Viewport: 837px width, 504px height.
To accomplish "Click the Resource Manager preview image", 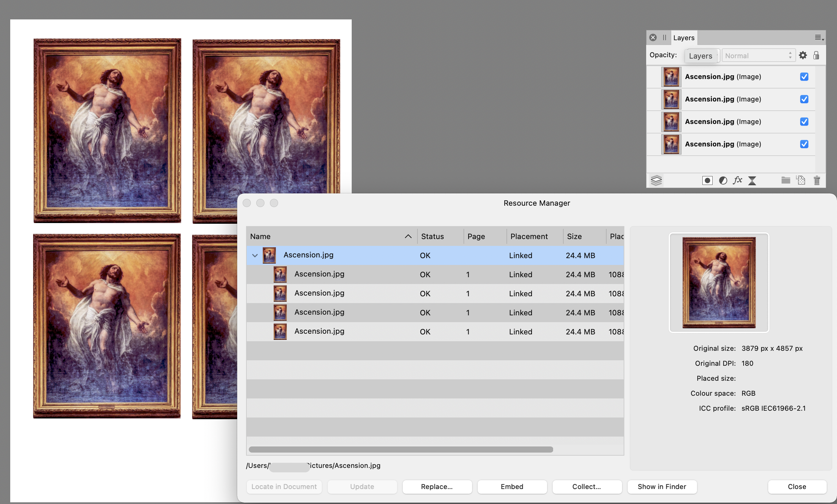I will (x=719, y=283).
